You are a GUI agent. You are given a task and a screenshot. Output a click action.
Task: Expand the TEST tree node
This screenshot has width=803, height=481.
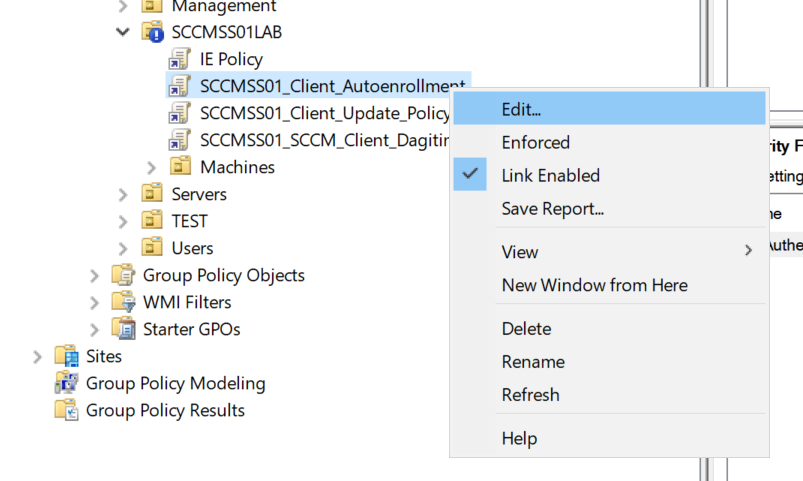[123, 222]
